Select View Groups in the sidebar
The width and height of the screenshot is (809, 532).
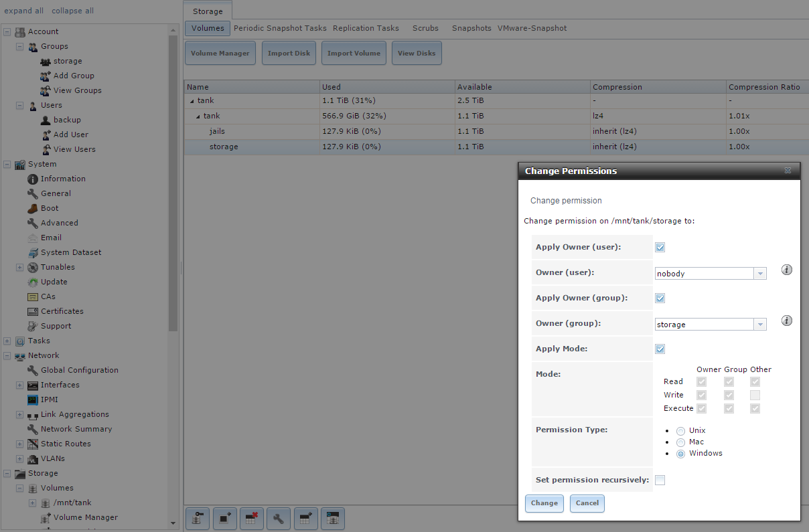pos(77,90)
